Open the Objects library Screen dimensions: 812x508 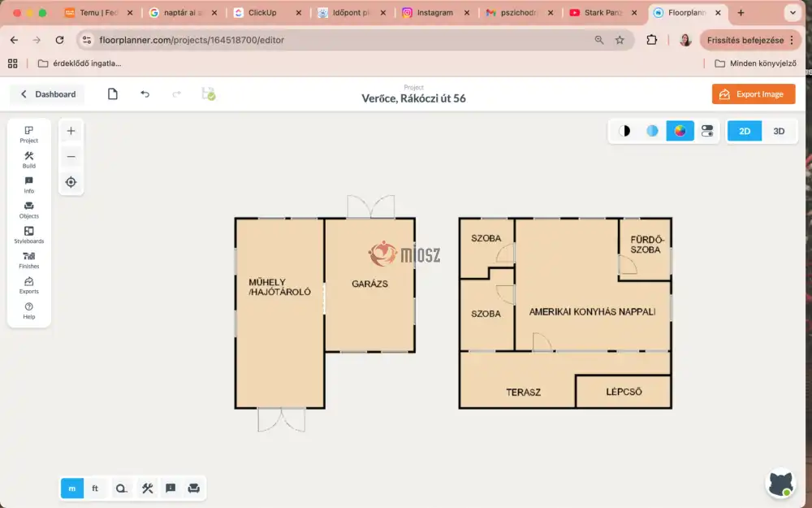pos(29,210)
